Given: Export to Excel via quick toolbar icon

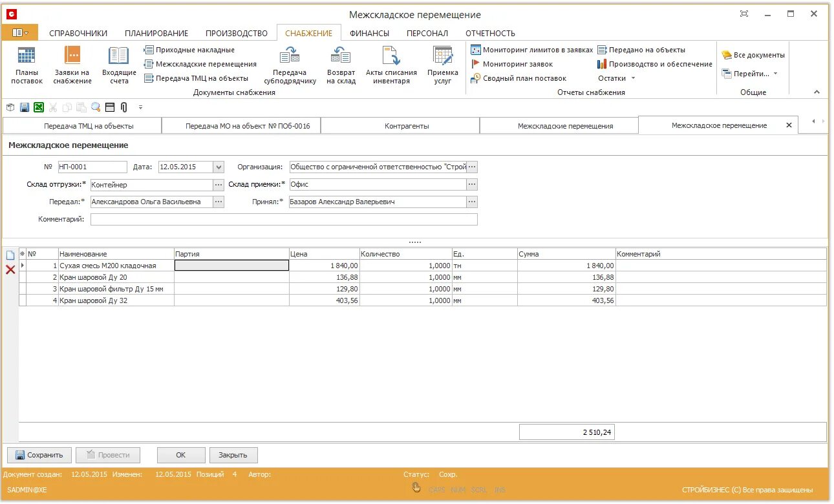Looking at the screenshot, I should [x=39, y=107].
